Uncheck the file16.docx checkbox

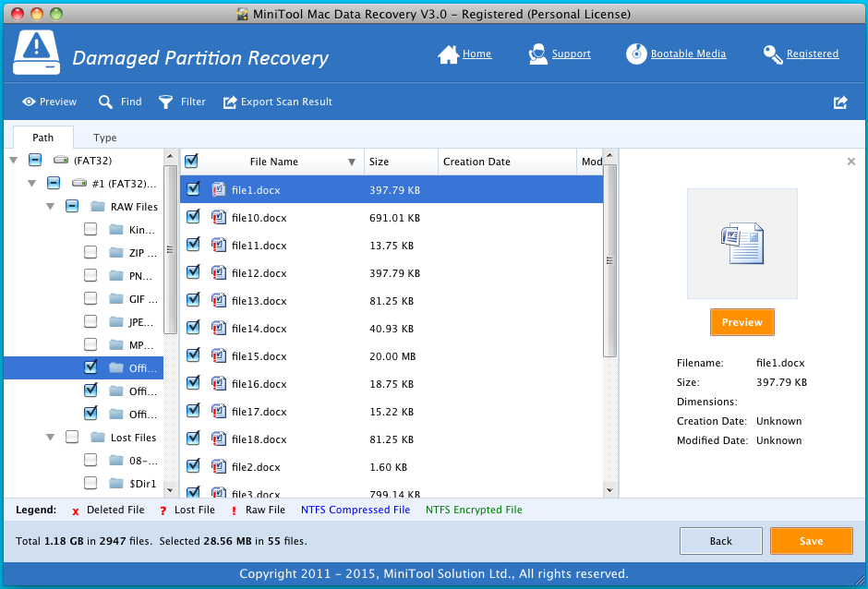pyautogui.click(x=193, y=383)
